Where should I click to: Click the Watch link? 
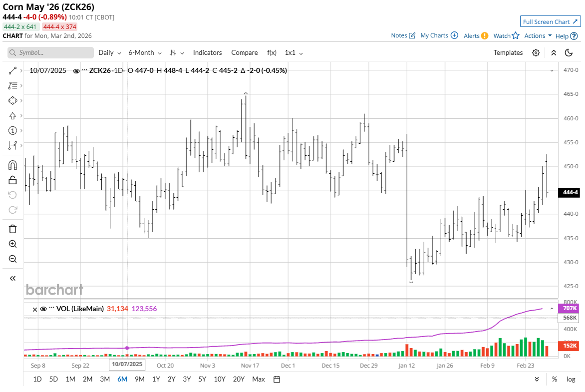[502, 36]
